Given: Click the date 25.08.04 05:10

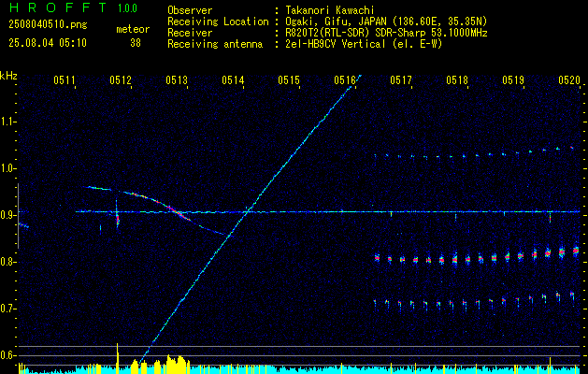Looking at the screenshot, I should tap(48, 43).
